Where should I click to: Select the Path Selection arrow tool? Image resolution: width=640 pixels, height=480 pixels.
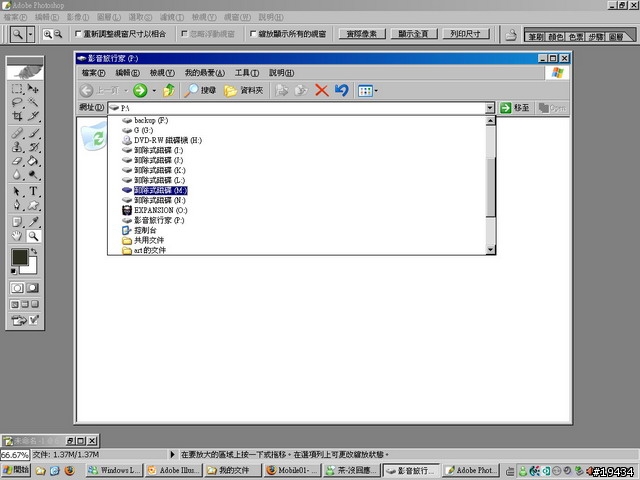click(17, 191)
